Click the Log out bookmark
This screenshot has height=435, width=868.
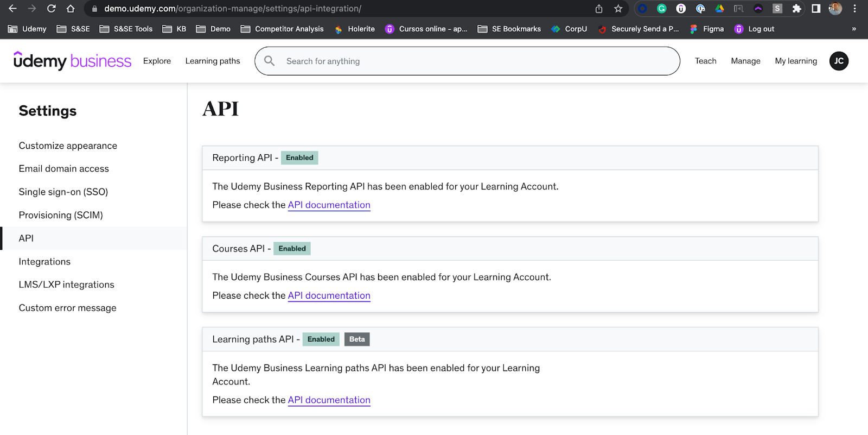[x=754, y=29]
